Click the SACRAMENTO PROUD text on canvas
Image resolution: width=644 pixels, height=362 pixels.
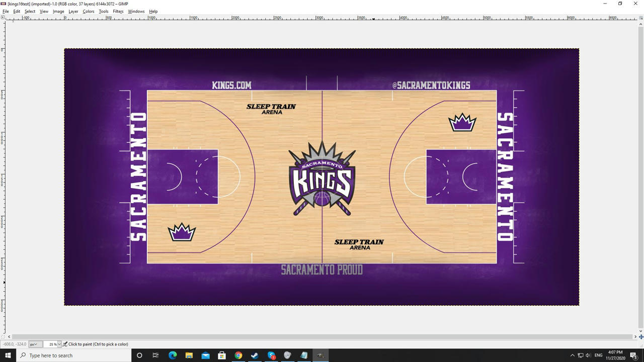coord(322,270)
